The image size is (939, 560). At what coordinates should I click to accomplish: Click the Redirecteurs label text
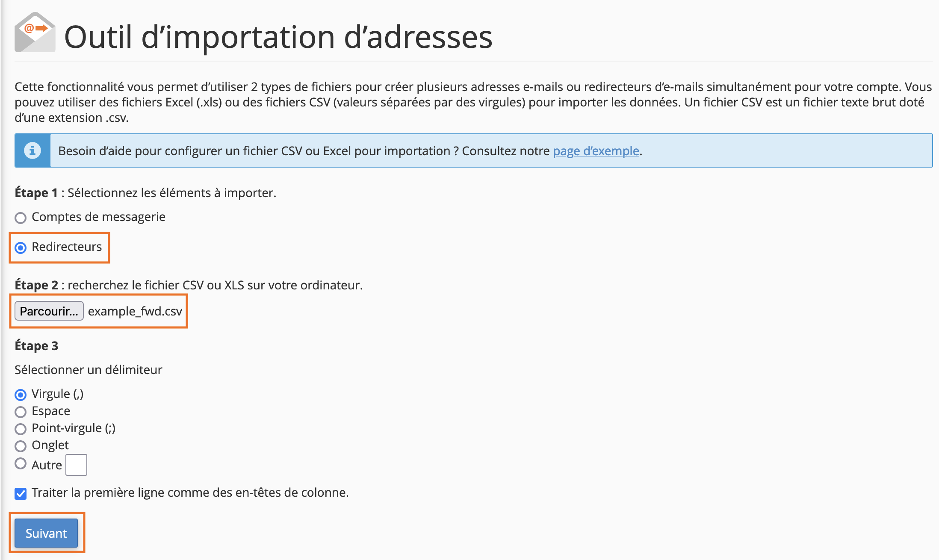(x=67, y=247)
